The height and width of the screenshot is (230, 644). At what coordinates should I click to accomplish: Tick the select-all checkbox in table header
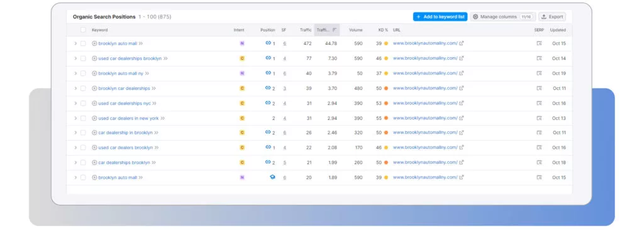point(83,30)
